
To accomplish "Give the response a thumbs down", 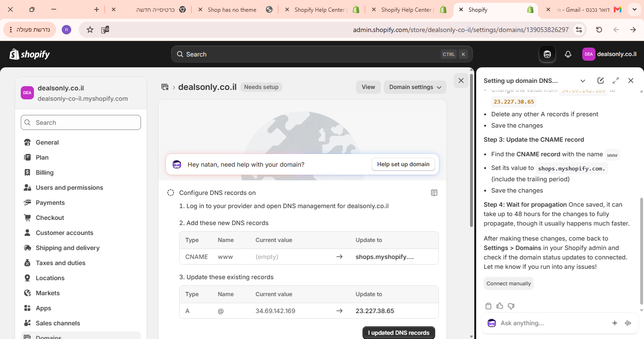I will 511,306.
